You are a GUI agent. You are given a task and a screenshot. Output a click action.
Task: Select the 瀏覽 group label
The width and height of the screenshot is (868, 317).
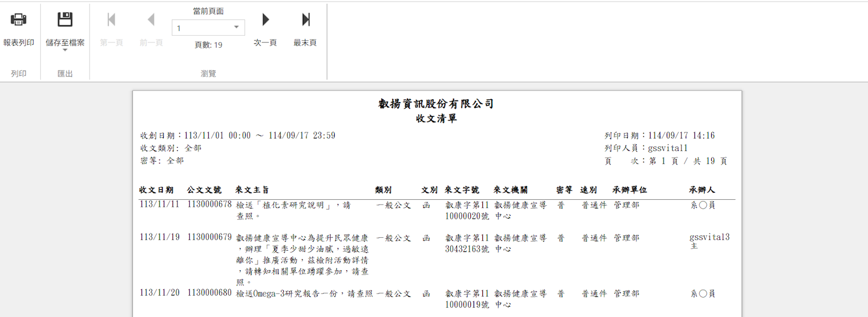click(x=208, y=73)
